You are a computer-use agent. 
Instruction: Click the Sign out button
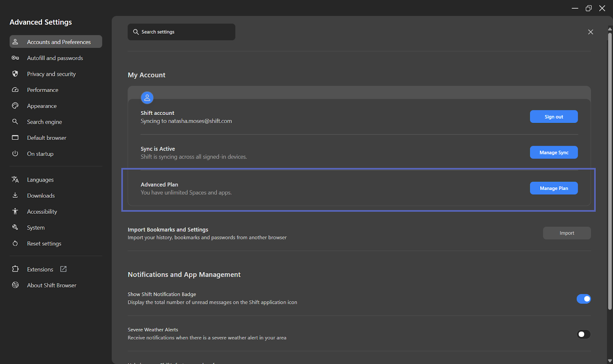(554, 116)
